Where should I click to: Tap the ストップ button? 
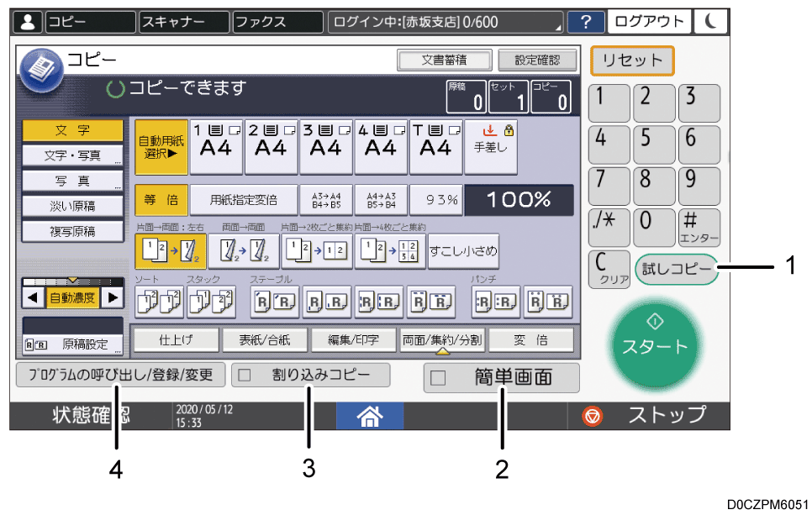[648, 416]
